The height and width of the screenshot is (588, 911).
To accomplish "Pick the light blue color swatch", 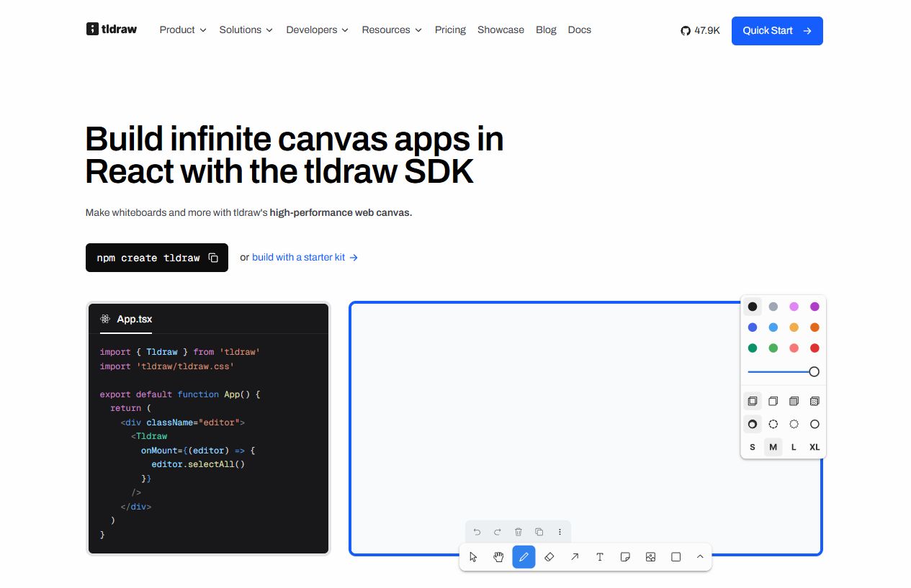I will 773,327.
